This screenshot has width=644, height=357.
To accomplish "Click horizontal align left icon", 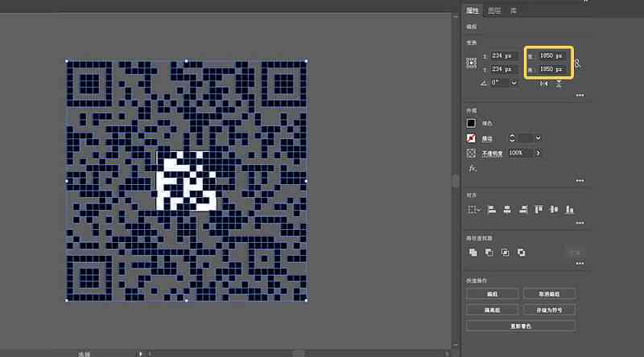I will click(x=491, y=210).
